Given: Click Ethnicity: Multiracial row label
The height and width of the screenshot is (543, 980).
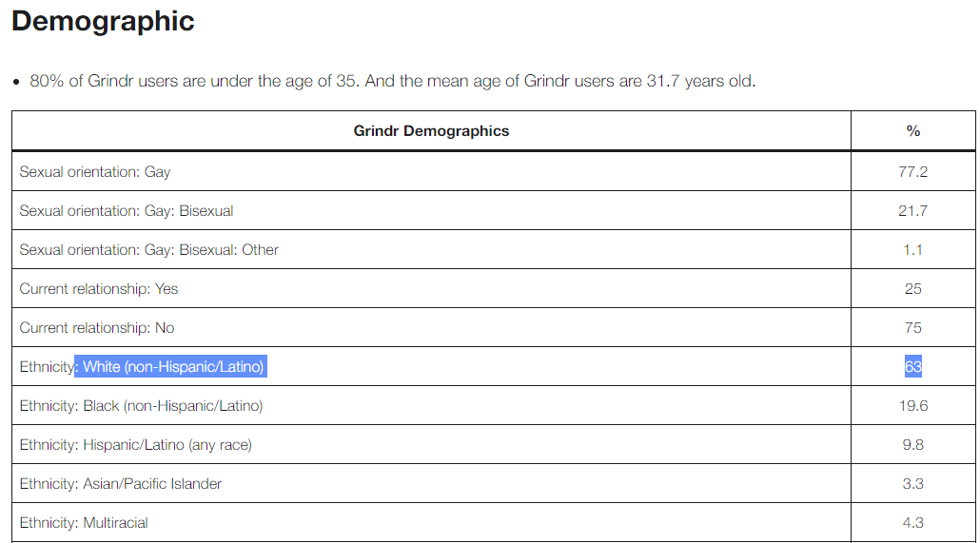Looking at the screenshot, I should [x=84, y=523].
